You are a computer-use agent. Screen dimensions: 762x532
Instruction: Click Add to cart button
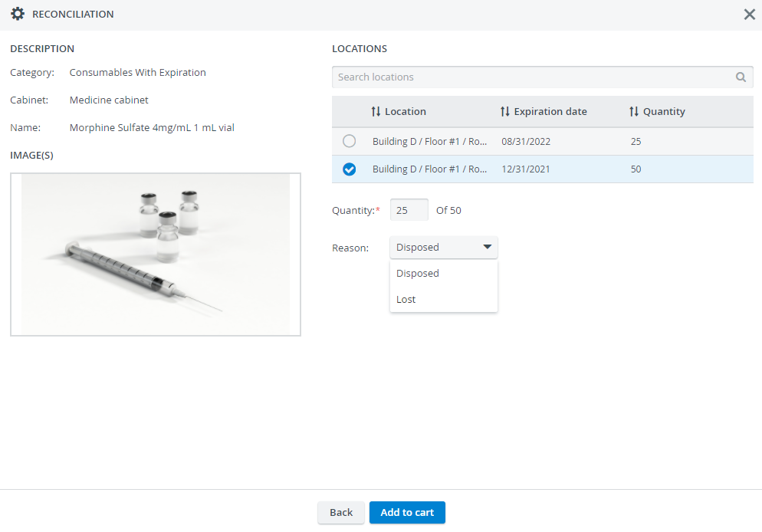coord(407,513)
